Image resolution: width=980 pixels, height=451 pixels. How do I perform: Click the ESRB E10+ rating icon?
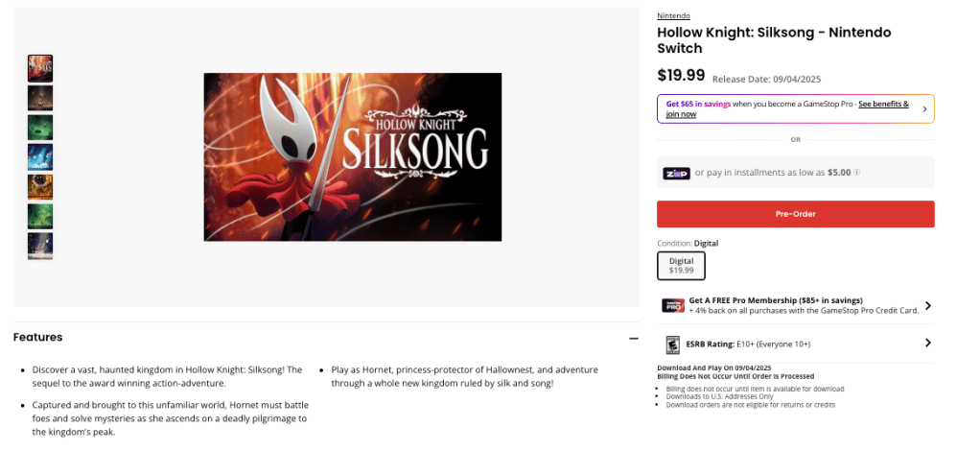[672, 343]
